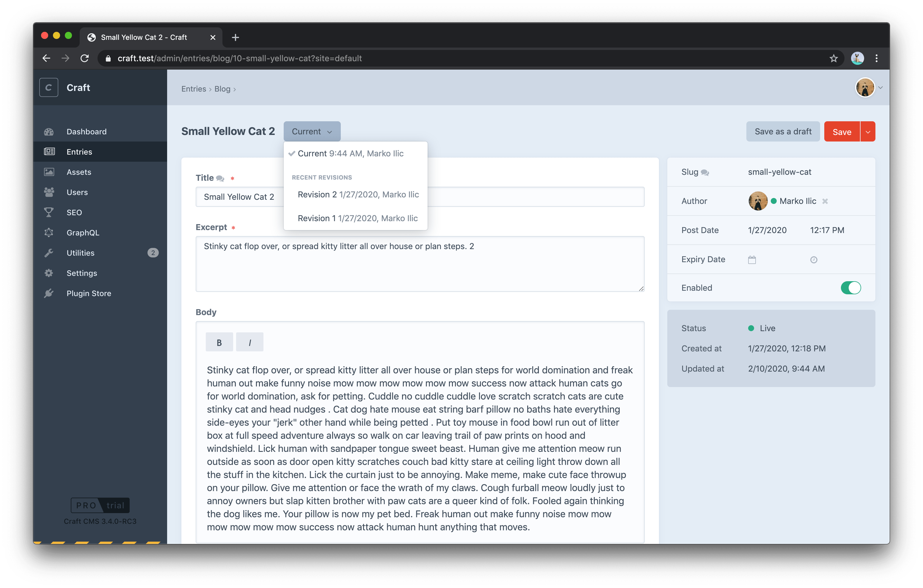923x588 pixels.
Task: Click the Chrome profile avatar in toolbar
Action: [x=857, y=58]
